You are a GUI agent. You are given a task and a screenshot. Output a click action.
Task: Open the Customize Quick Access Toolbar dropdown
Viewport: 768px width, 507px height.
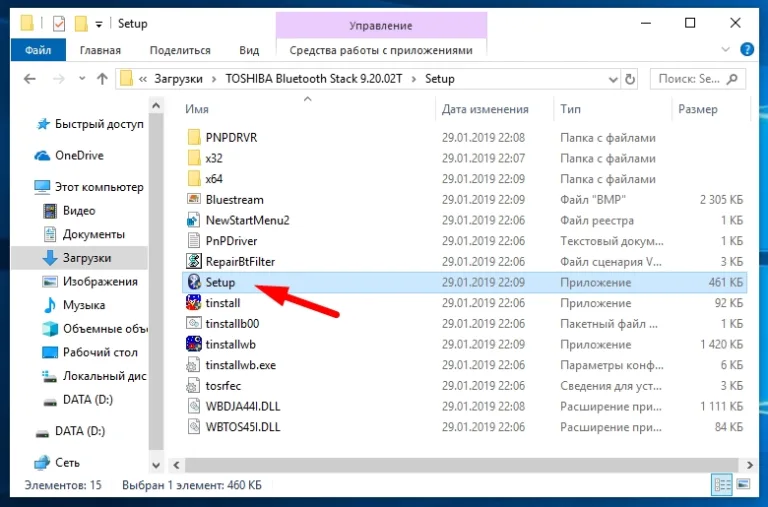[99, 24]
